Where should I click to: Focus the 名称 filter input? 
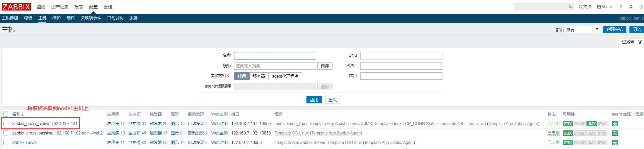275,56
